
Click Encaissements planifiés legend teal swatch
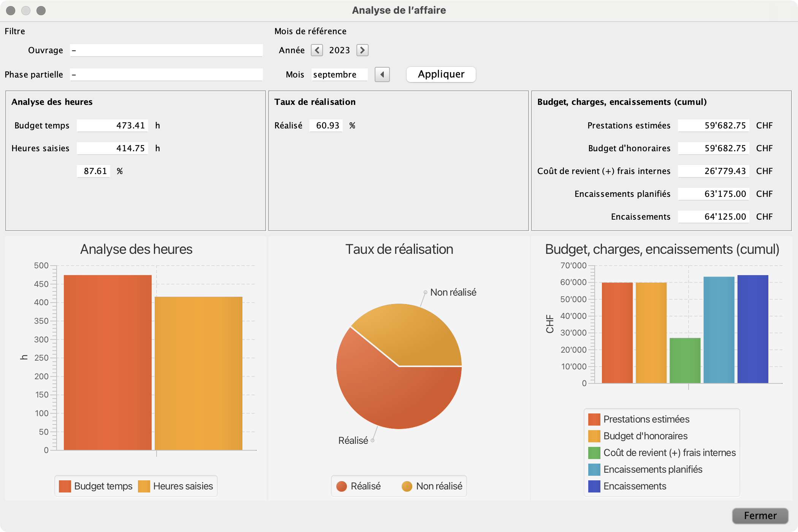pyautogui.click(x=594, y=469)
